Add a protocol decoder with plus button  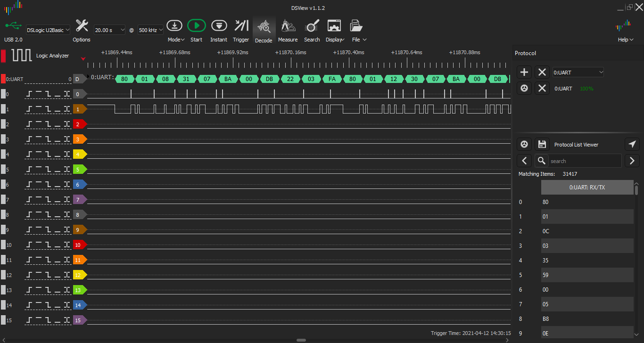(524, 72)
